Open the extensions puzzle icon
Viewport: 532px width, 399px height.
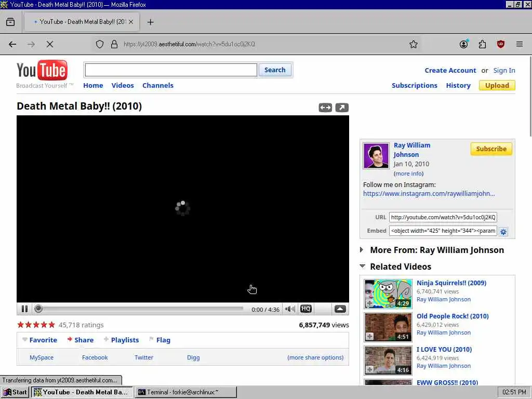482,44
